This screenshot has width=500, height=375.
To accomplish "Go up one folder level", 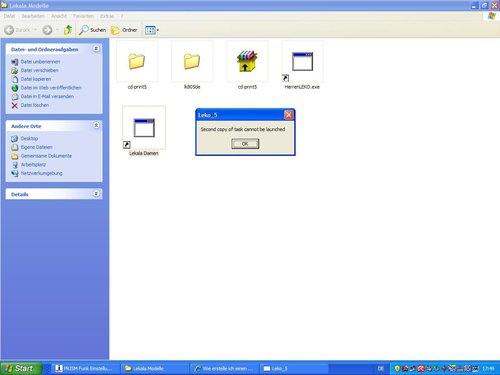I will (68, 30).
